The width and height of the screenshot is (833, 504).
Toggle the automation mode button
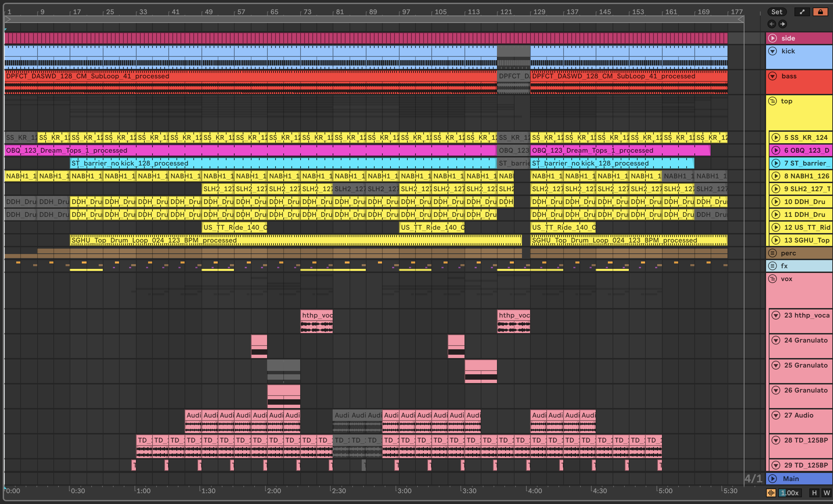click(802, 12)
